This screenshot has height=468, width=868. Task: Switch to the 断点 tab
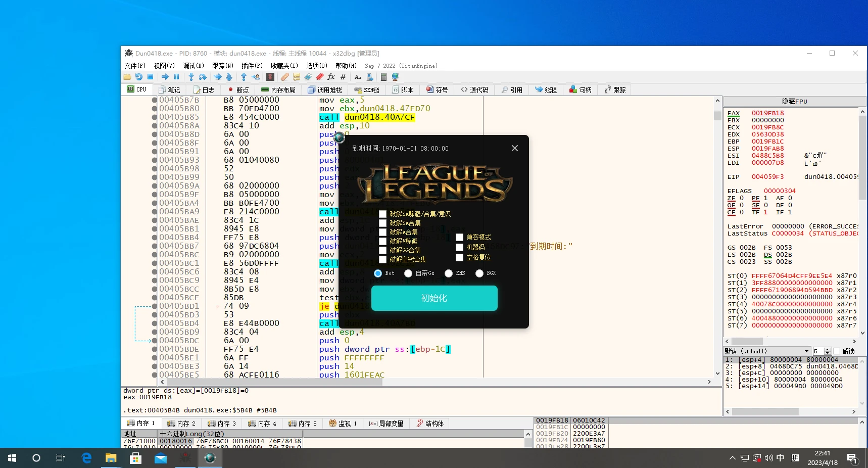click(237, 90)
